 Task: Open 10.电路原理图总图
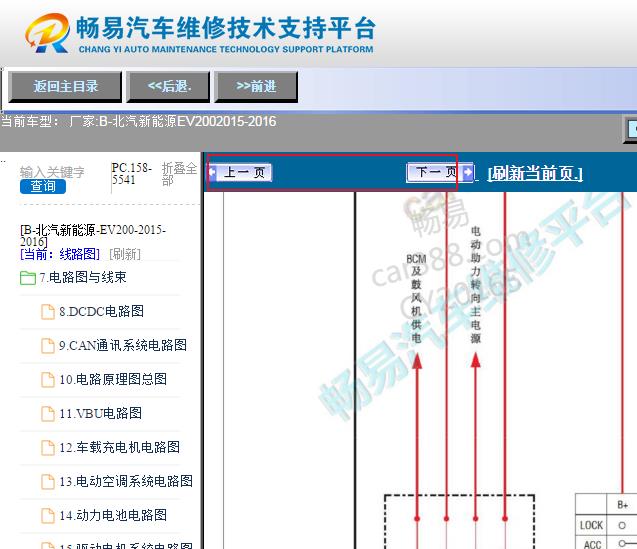113,380
